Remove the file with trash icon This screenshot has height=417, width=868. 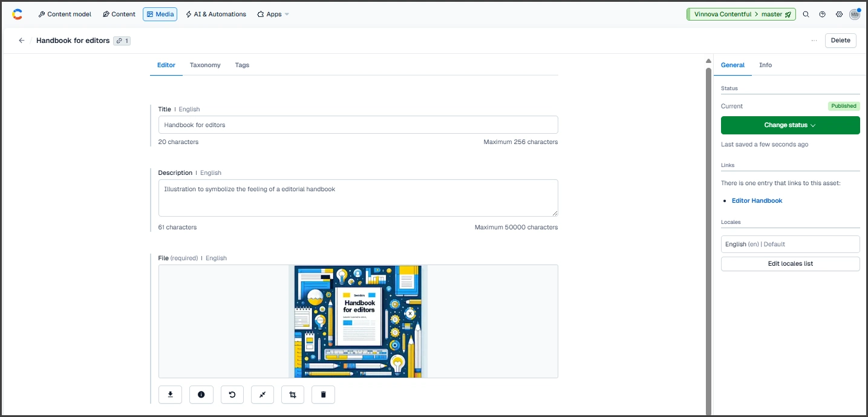tap(323, 395)
